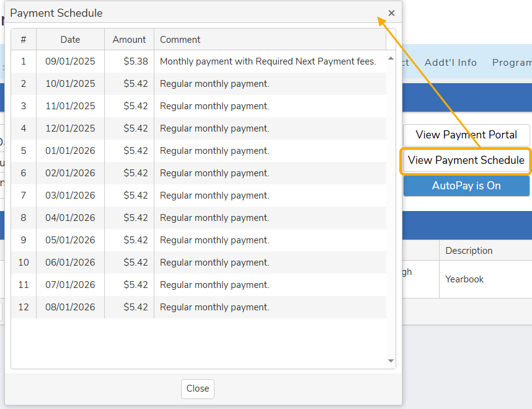The width and height of the screenshot is (532, 409).
Task: Select the 07/01/2026 date cell
Action: pos(70,285)
